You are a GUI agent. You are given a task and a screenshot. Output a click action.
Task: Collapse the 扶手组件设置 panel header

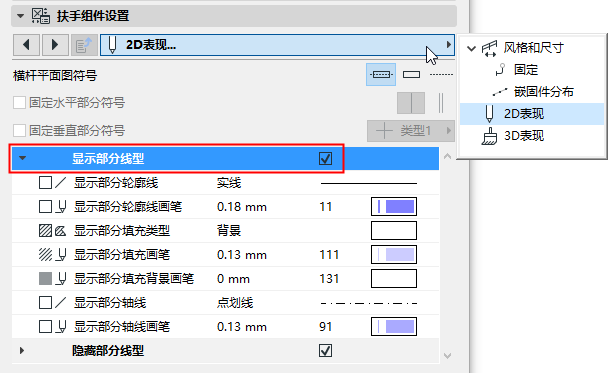tap(20, 16)
